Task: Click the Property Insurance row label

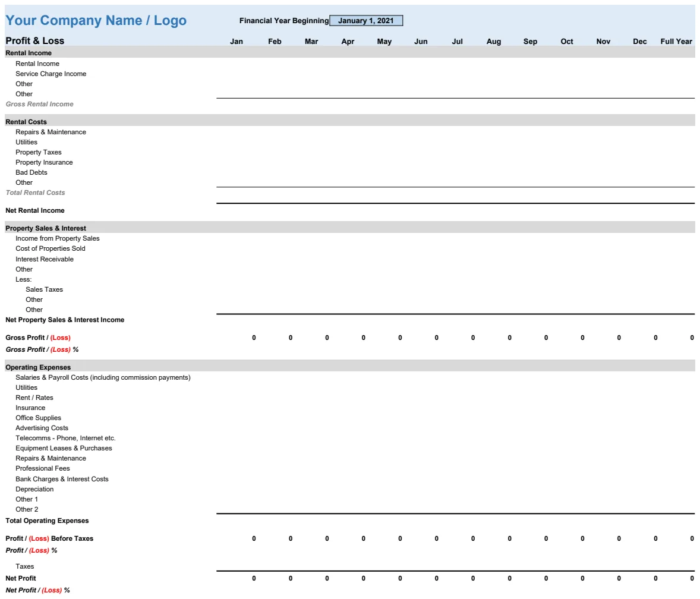Action: pos(44,162)
